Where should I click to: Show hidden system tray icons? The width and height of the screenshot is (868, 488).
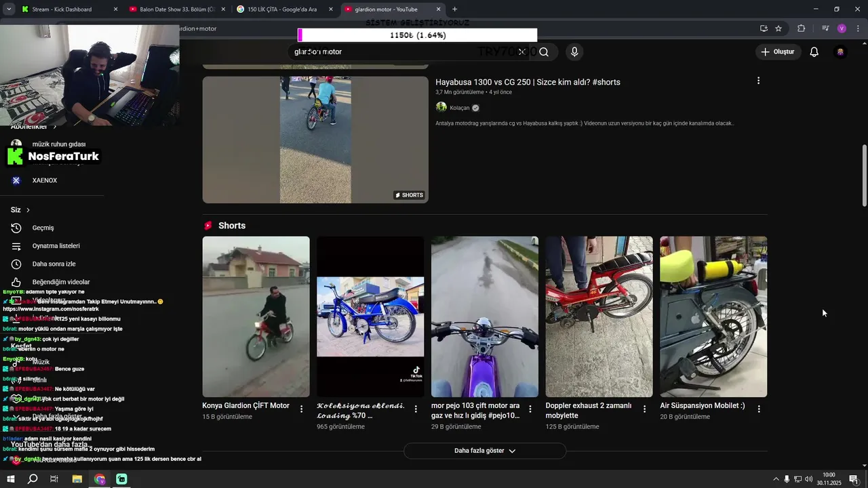click(x=776, y=479)
